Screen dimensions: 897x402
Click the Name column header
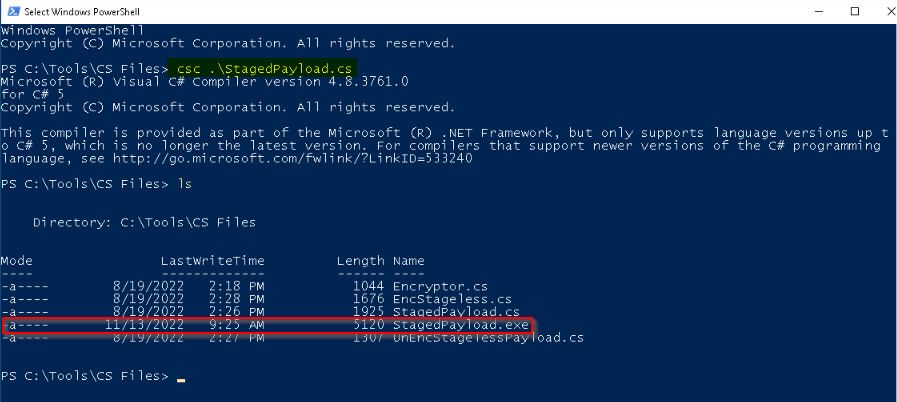(408, 261)
